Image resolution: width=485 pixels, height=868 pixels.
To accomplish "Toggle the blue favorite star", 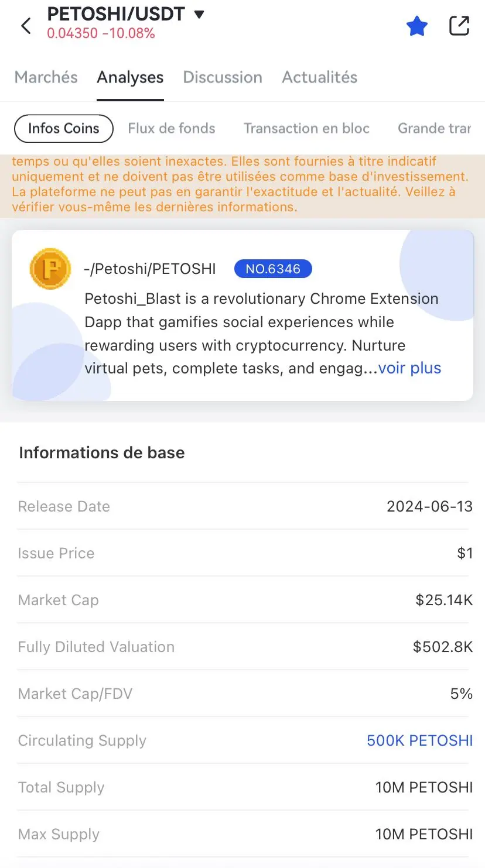I will 417,26.
